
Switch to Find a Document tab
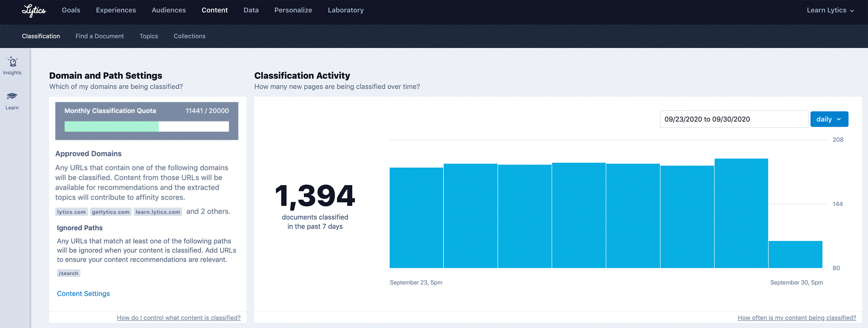click(100, 36)
